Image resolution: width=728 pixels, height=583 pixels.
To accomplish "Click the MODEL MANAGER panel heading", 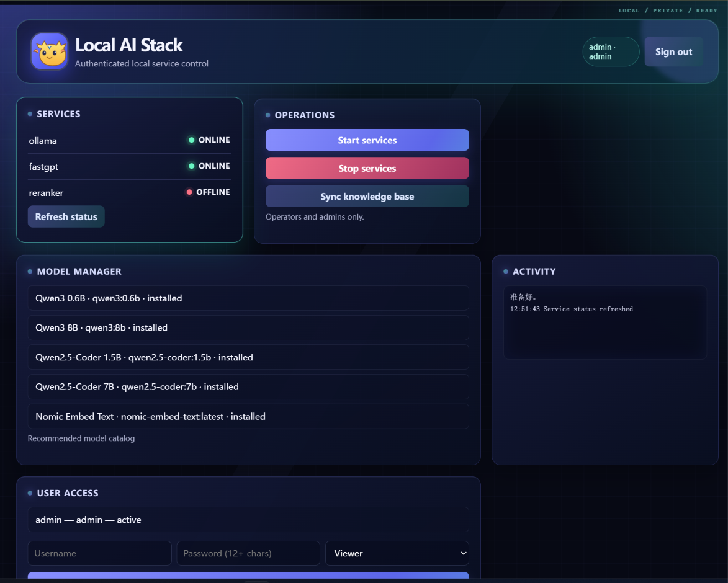I will point(79,271).
